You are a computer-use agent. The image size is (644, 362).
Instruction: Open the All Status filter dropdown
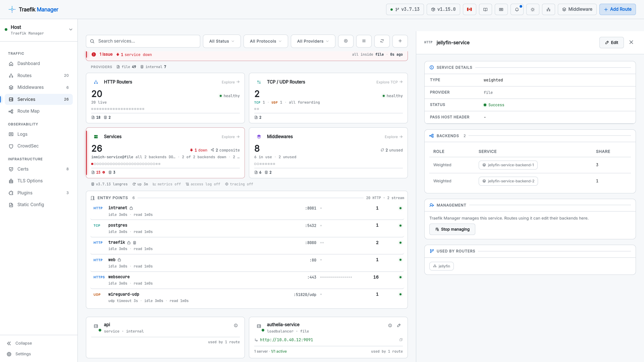coord(222,41)
